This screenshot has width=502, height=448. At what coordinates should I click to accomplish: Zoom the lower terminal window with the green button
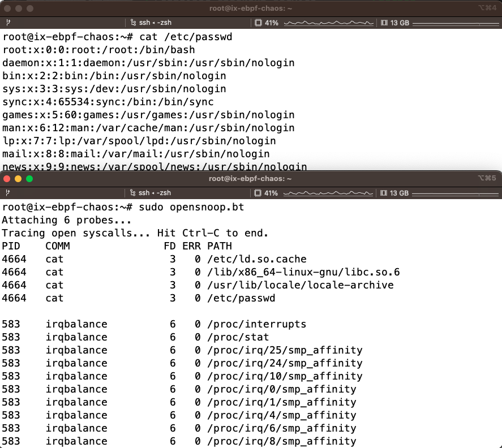(29, 179)
